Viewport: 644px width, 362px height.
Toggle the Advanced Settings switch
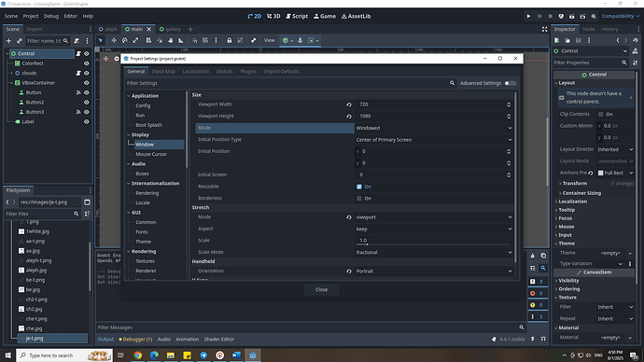click(511, 83)
